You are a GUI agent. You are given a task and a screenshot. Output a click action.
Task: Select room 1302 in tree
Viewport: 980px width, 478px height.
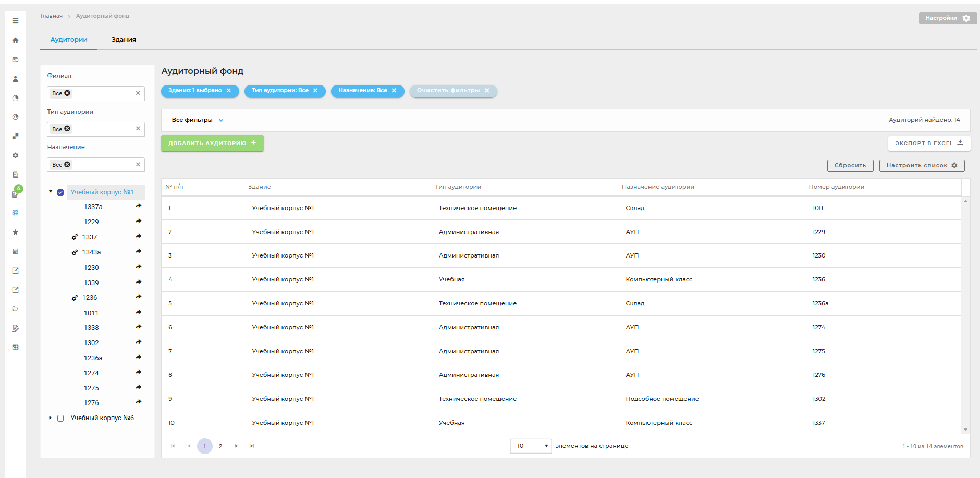(91, 343)
